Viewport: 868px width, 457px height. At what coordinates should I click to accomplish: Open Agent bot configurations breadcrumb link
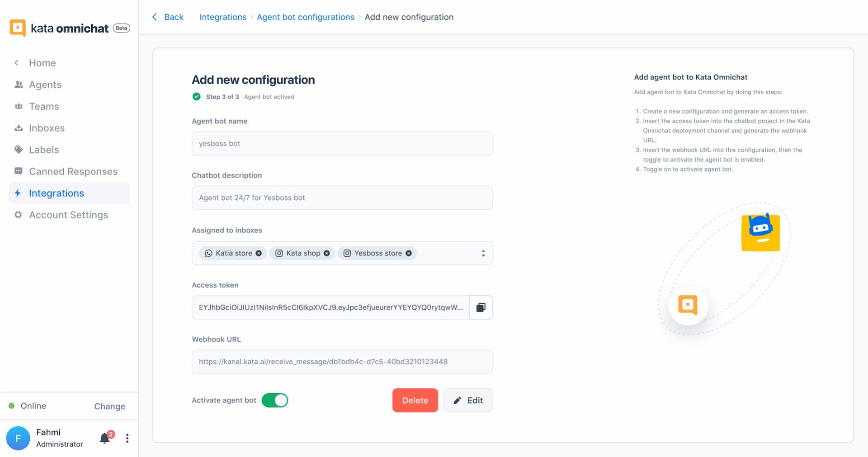click(306, 17)
